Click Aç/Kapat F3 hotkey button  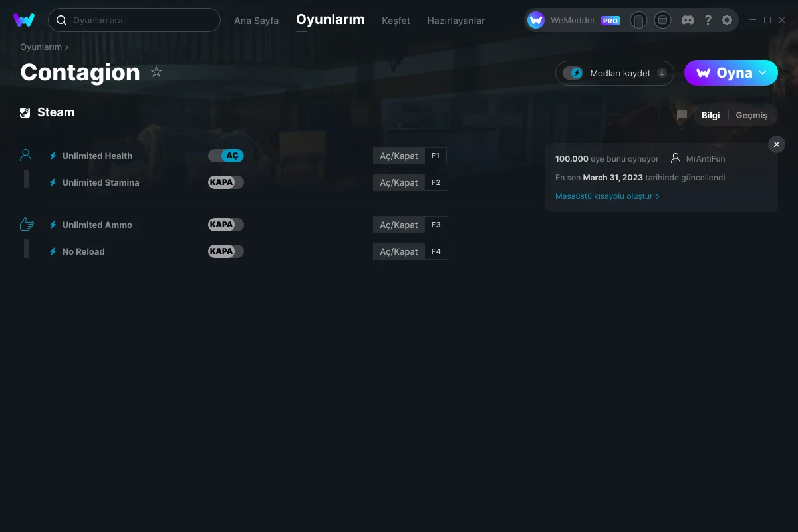point(410,225)
